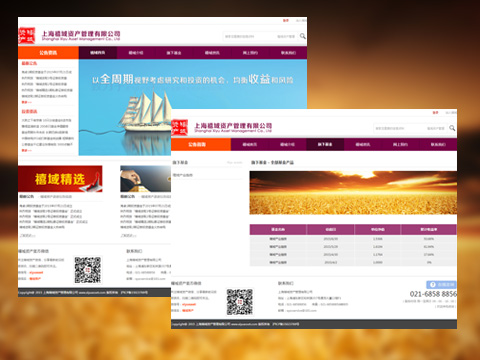Screen dimensions: 480x360
Task: Click the QR code in the homepage footer
Action: click(x=88, y=270)
